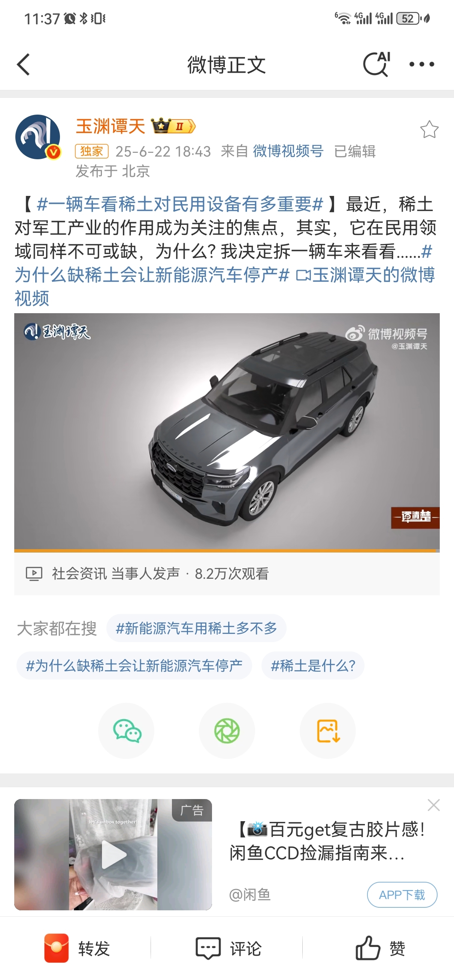
Task: Tap the APP下载 button
Action: tap(402, 895)
